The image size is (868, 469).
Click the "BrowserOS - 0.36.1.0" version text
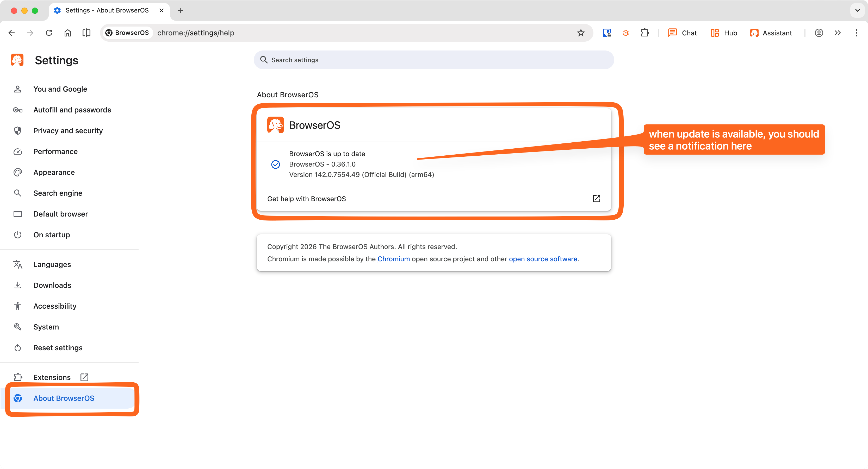(x=322, y=164)
